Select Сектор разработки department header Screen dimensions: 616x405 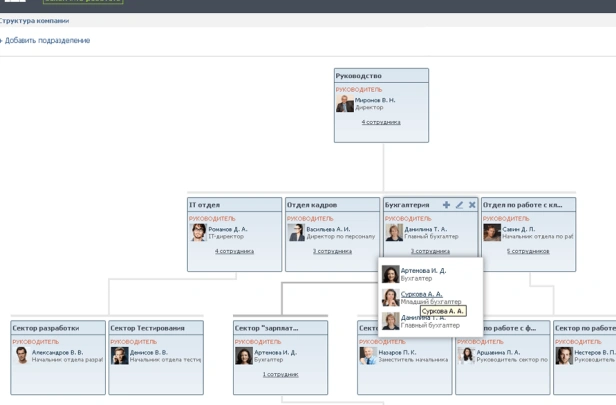58,328
